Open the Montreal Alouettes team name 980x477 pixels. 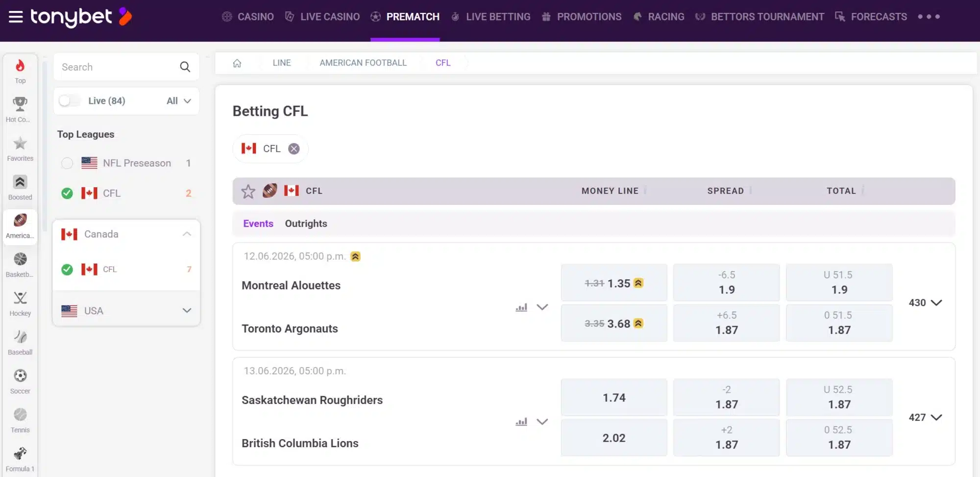(x=291, y=285)
